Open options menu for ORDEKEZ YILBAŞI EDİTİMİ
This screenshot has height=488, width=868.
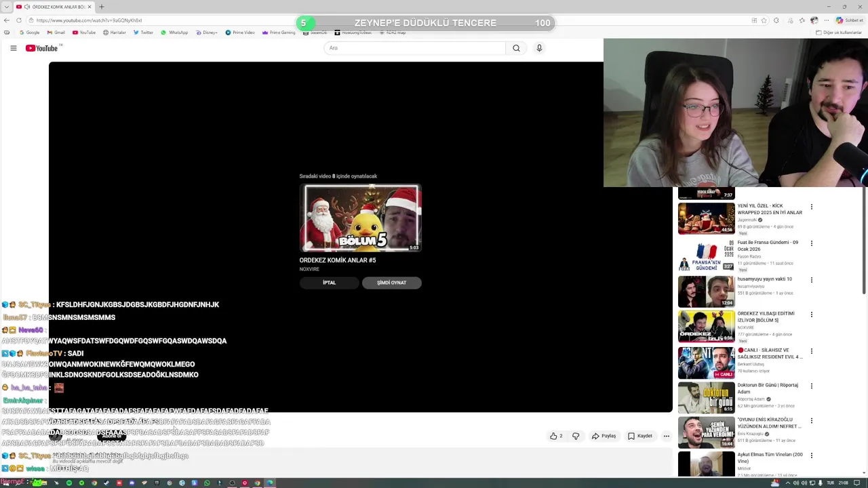(811, 314)
